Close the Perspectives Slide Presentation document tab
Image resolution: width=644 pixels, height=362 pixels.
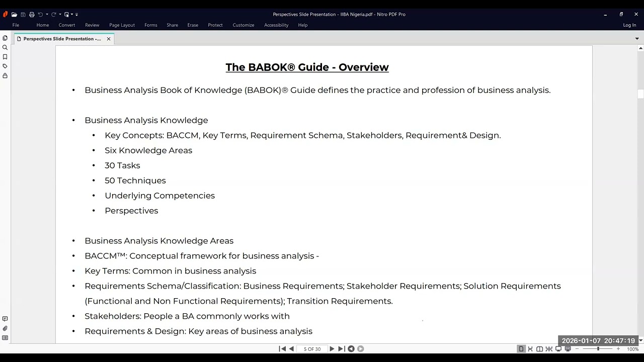(x=108, y=39)
